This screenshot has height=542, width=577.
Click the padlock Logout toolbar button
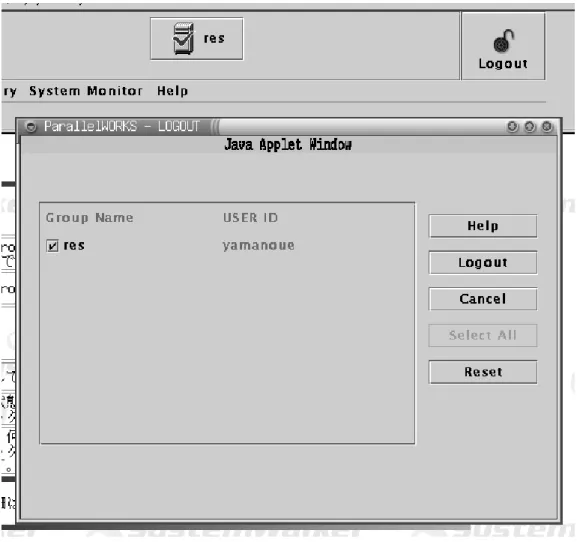[x=503, y=46]
